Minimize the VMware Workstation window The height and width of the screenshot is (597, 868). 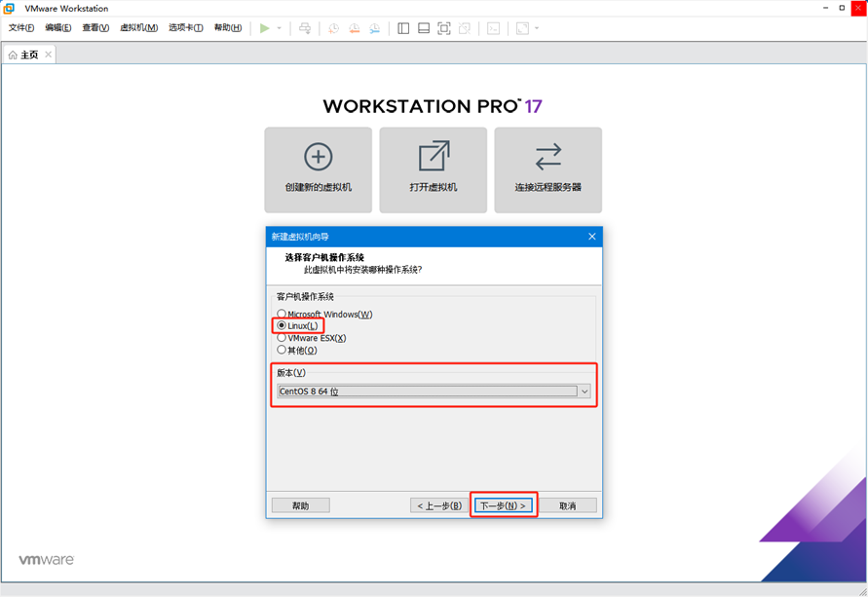pyautogui.click(x=825, y=8)
